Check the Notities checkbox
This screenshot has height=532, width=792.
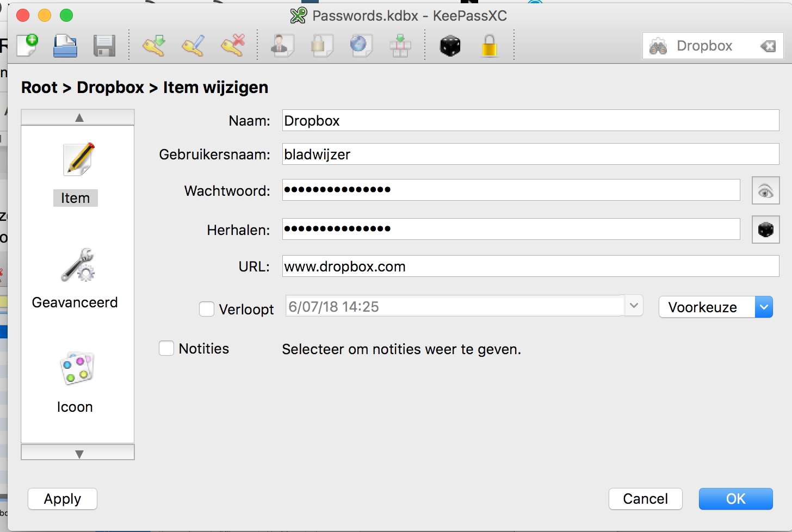(166, 348)
